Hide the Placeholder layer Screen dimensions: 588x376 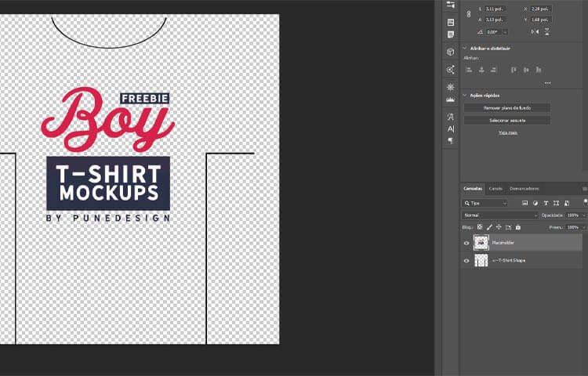pyautogui.click(x=466, y=243)
